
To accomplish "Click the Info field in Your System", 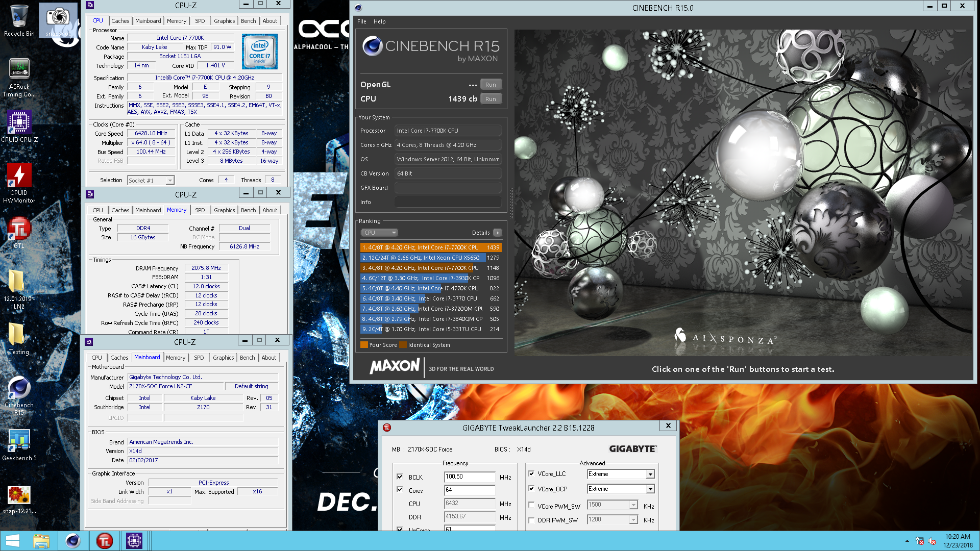I will pos(448,202).
